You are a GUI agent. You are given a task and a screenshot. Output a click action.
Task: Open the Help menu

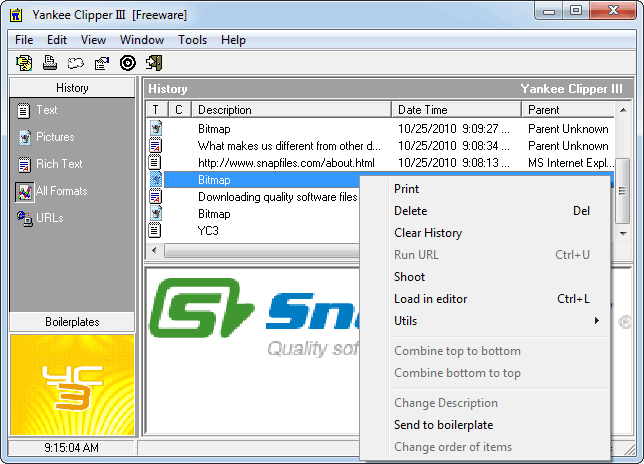click(233, 40)
